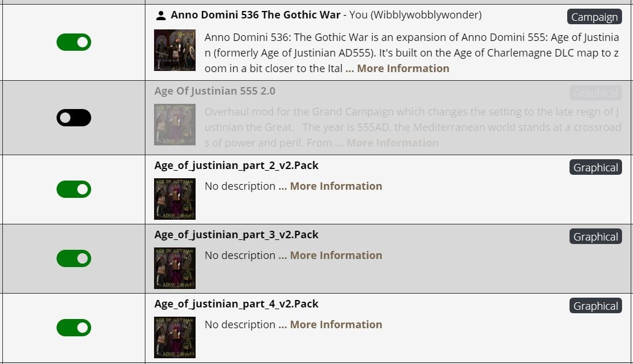
Task: Open the Anno Domini 536 Gothic War thumbnail
Action: [175, 50]
